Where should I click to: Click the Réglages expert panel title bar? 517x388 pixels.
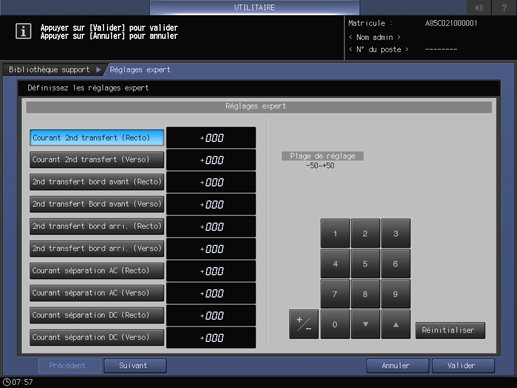259,107
